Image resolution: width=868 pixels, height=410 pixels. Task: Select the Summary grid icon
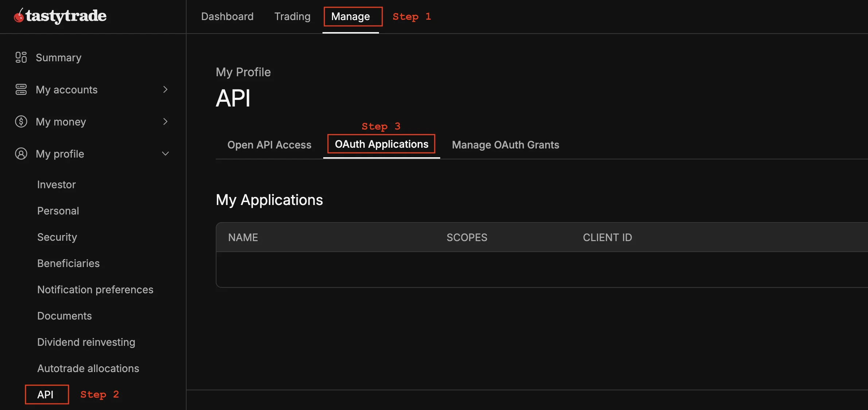pyautogui.click(x=21, y=57)
